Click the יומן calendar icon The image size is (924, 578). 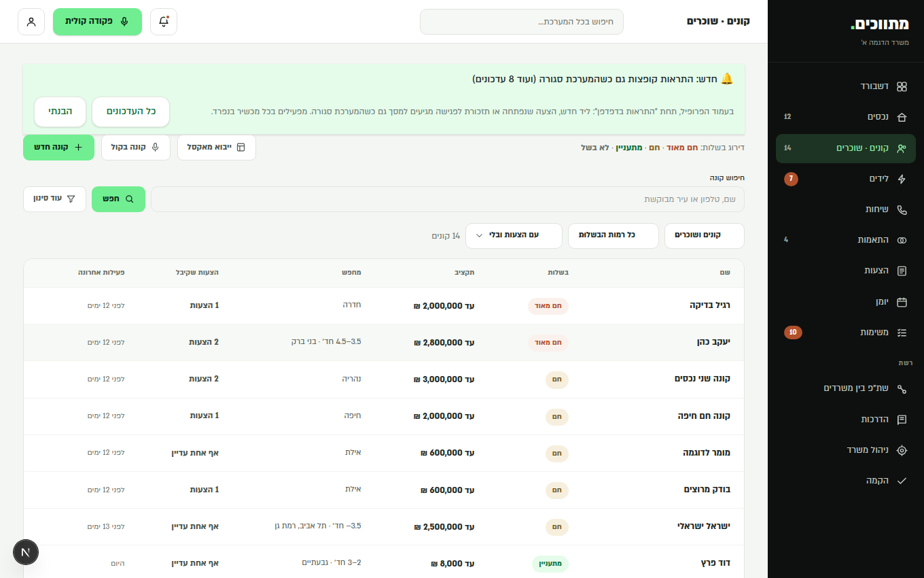click(902, 302)
